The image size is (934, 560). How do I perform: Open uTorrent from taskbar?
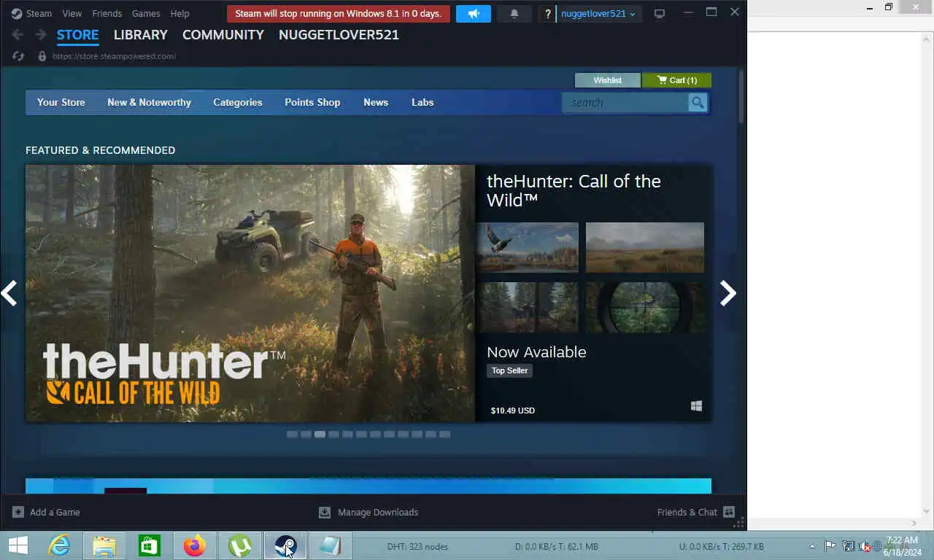240,545
